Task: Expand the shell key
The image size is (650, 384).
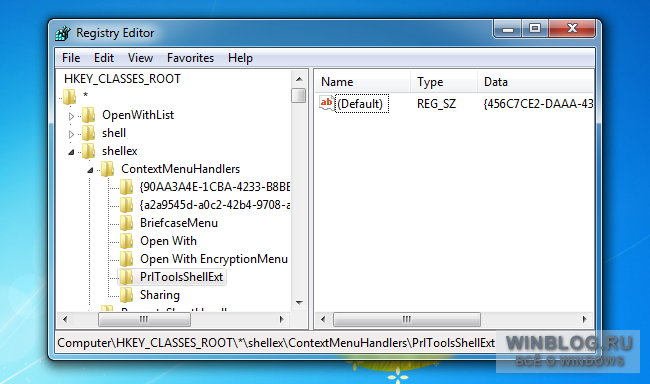Action: (71, 134)
